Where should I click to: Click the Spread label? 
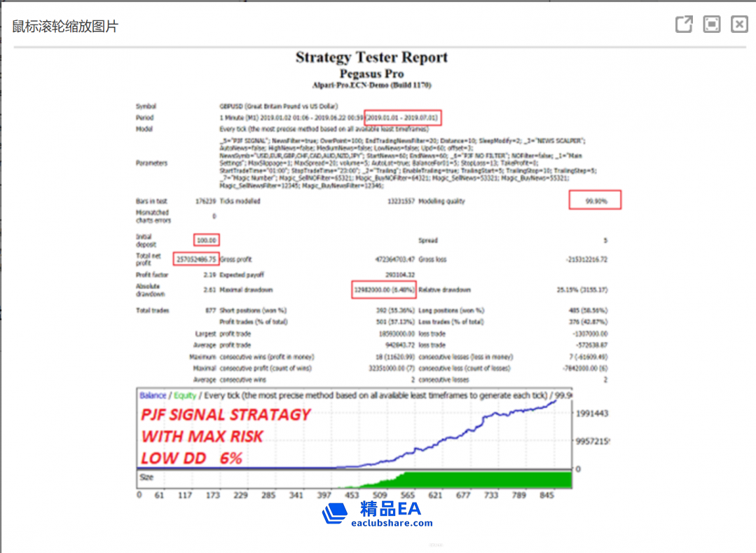coord(428,240)
